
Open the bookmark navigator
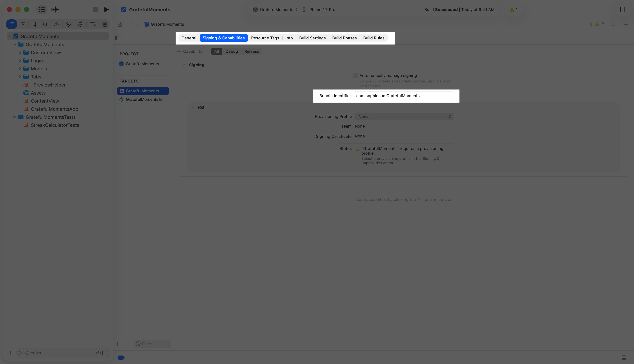coord(34,24)
